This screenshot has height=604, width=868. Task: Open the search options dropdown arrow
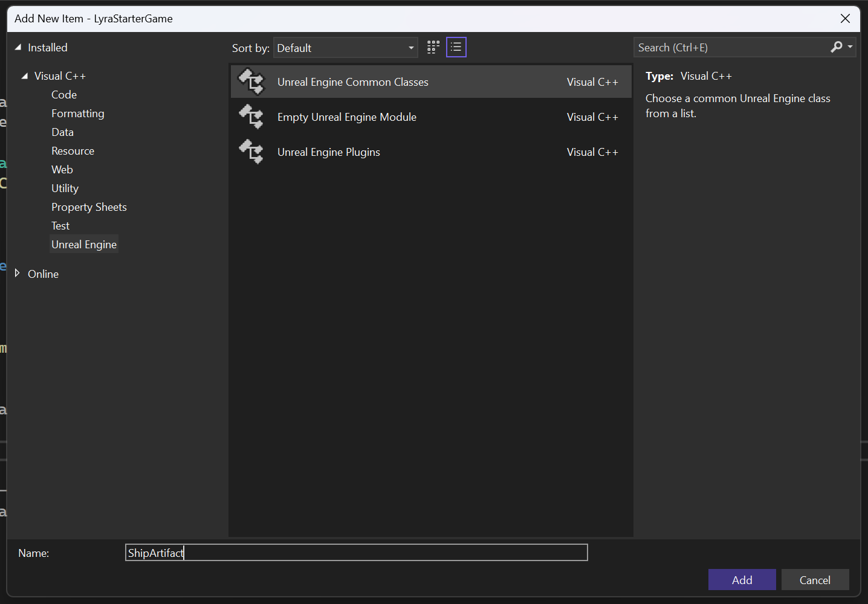850,47
